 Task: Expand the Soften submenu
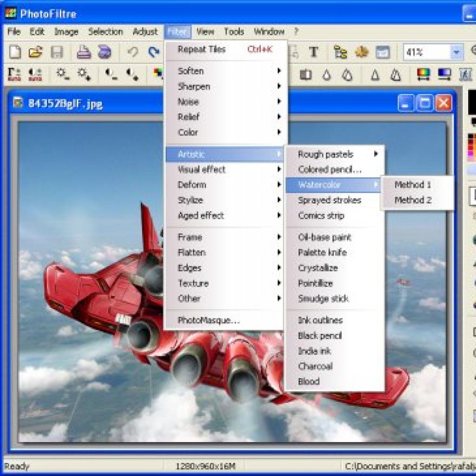pyautogui.click(x=225, y=71)
